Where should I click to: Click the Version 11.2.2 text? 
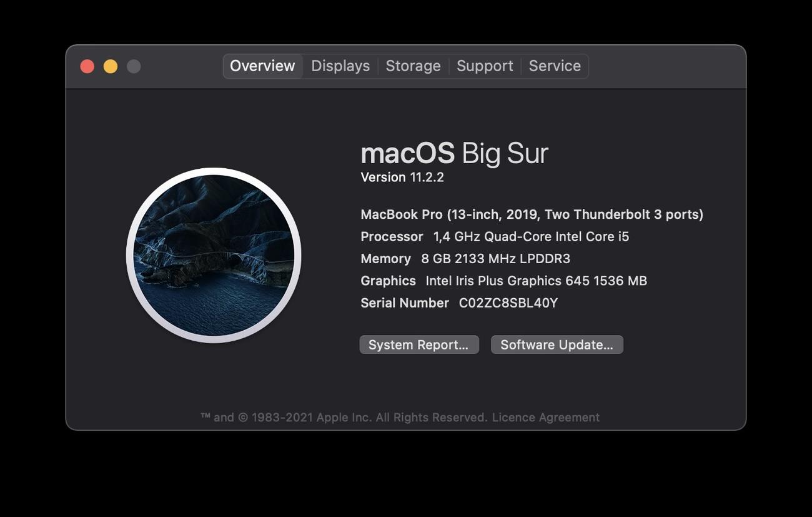(x=402, y=178)
